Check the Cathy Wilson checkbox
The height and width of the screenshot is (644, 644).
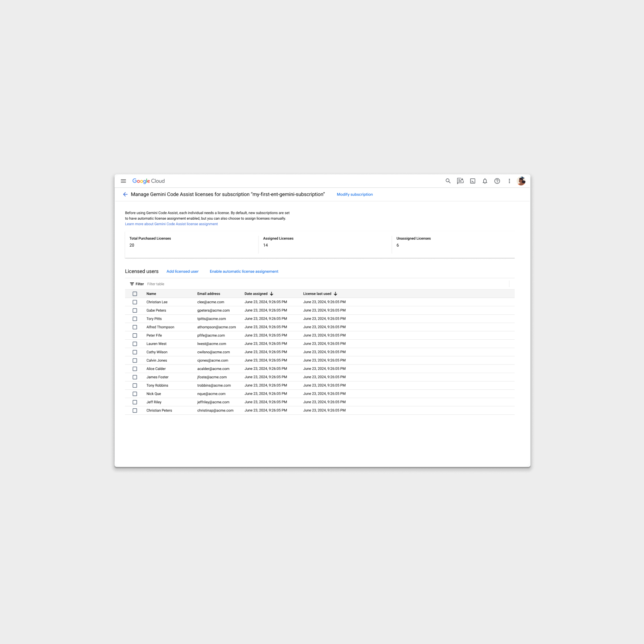(135, 352)
